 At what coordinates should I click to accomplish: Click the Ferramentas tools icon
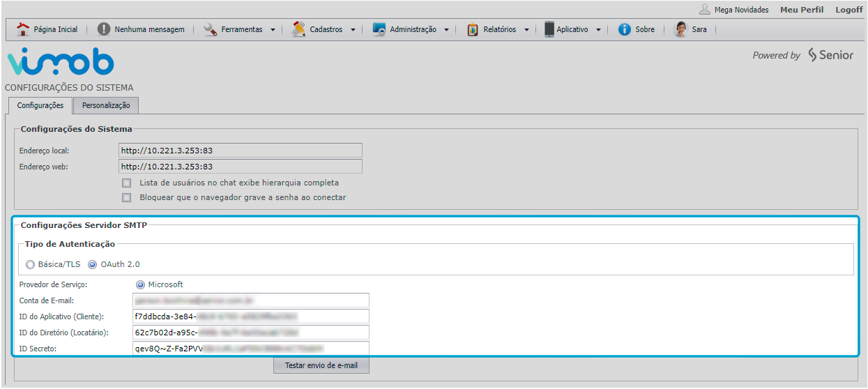(x=211, y=29)
